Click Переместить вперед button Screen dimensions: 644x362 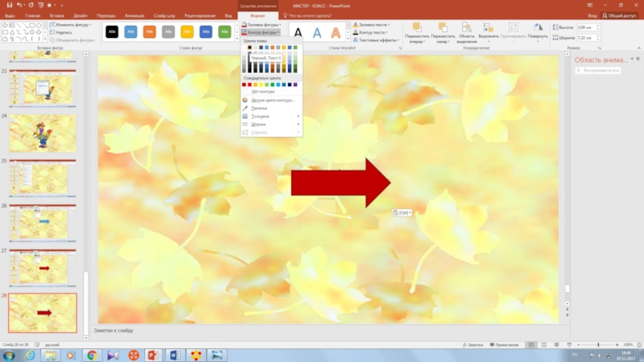click(x=417, y=32)
